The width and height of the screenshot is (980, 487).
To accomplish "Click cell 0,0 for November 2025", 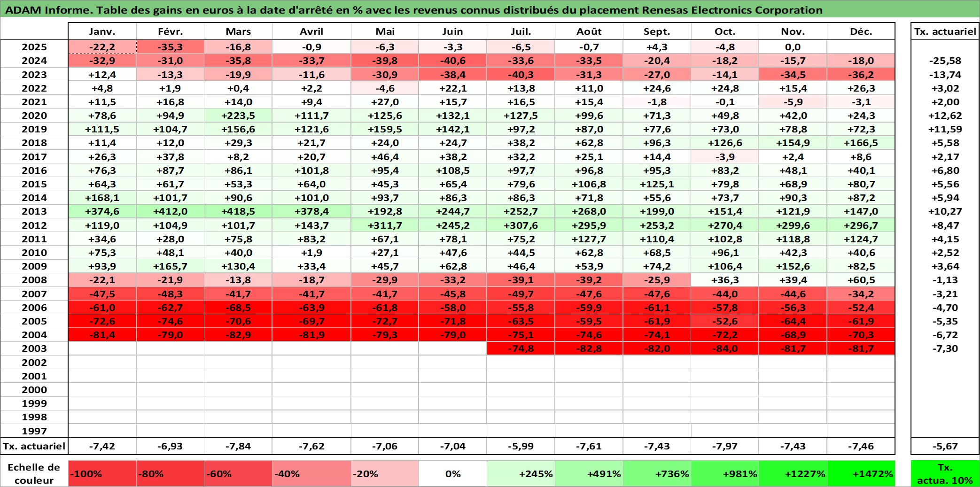I will click(x=793, y=47).
